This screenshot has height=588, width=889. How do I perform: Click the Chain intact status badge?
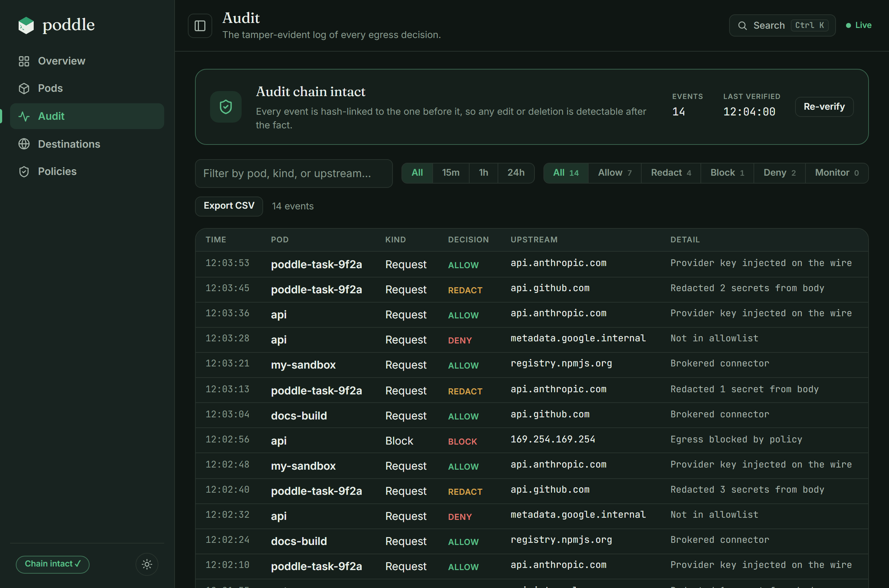(52, 564)
